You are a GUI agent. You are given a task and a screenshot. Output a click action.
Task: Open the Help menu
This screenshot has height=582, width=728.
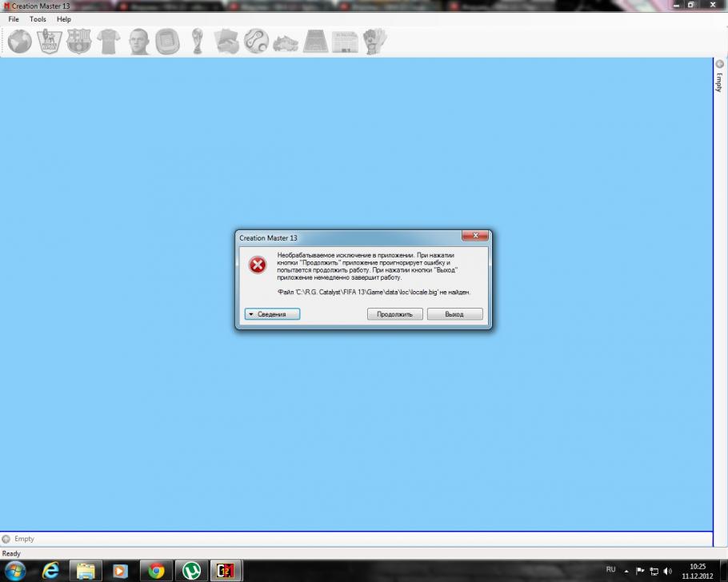[x=64, y=19]
